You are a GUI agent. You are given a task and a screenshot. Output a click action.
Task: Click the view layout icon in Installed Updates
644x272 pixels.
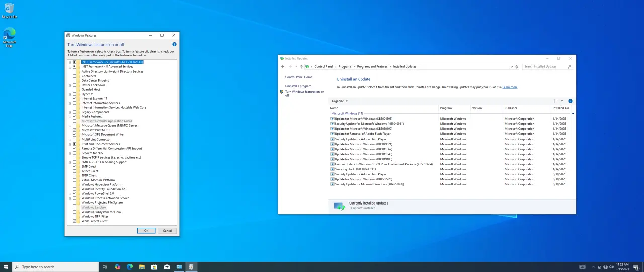point(556,101)
